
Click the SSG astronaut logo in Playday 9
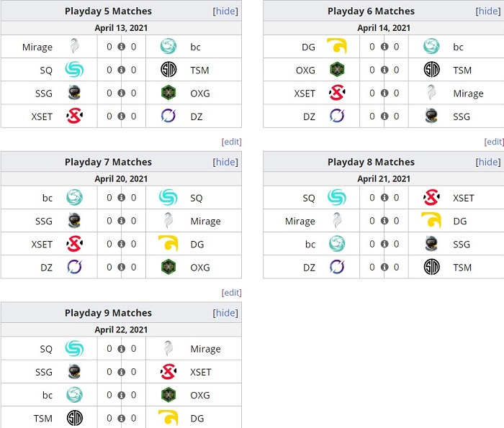point(75,371)
